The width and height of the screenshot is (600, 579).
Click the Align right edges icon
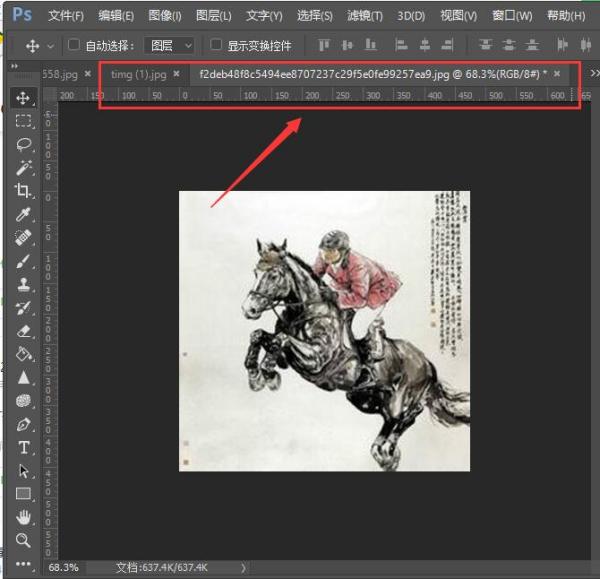(x=447, y=45)
